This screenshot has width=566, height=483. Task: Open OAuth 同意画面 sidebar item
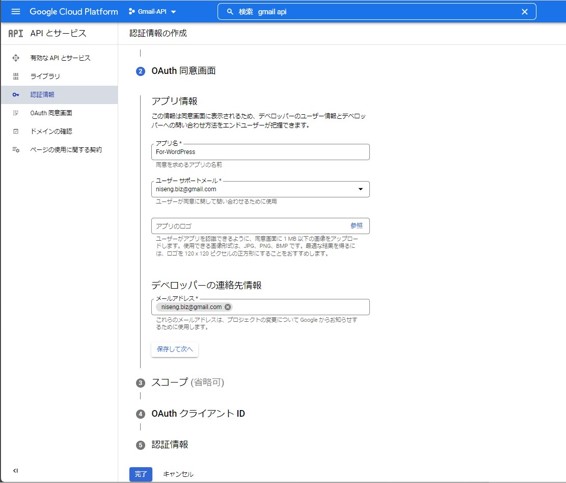pos(51,113)
